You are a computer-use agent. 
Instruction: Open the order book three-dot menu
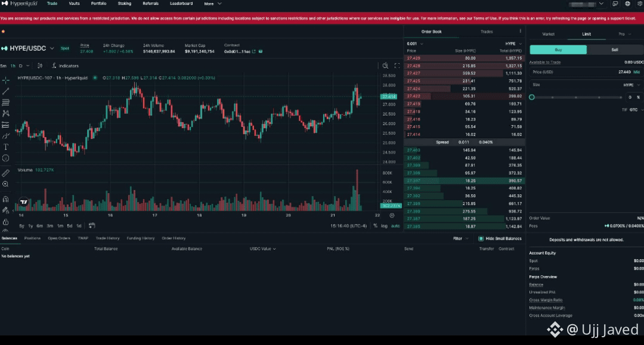pyautogui.click(x=521, y=31)
